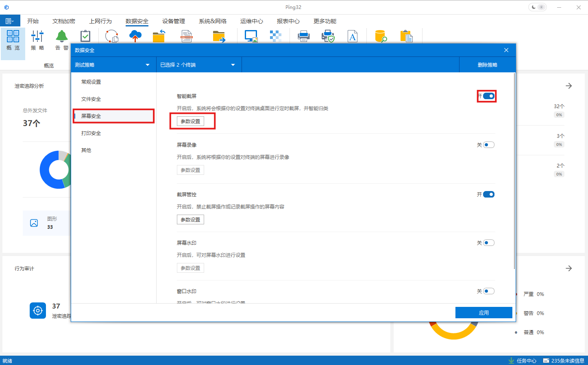Open the 报表中心 tab

coord(288,21)
